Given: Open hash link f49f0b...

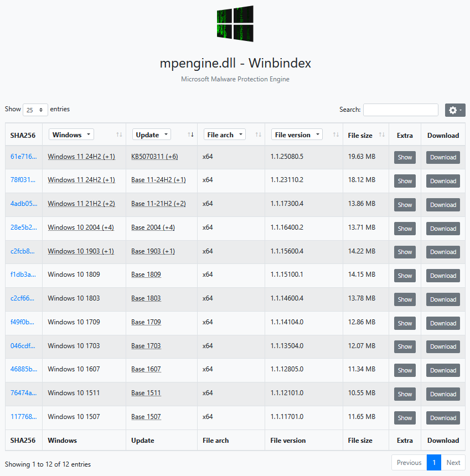Looking at the screenshot, I should point(22,322).
